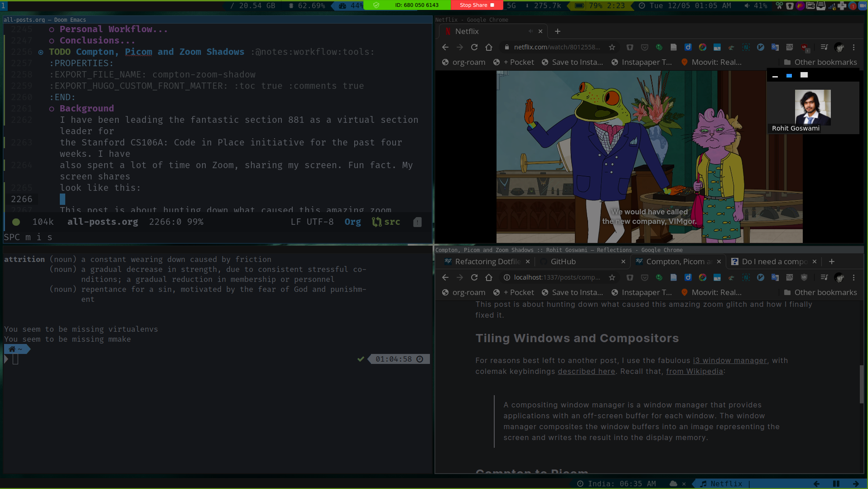
Task: Click the Org major mode indicator
Action: (352, 222)
